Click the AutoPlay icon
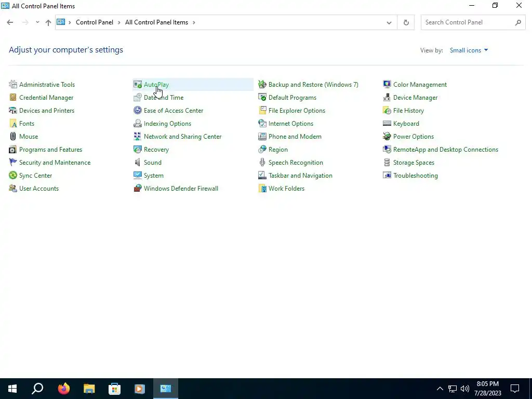 click(x=137, y=84)
